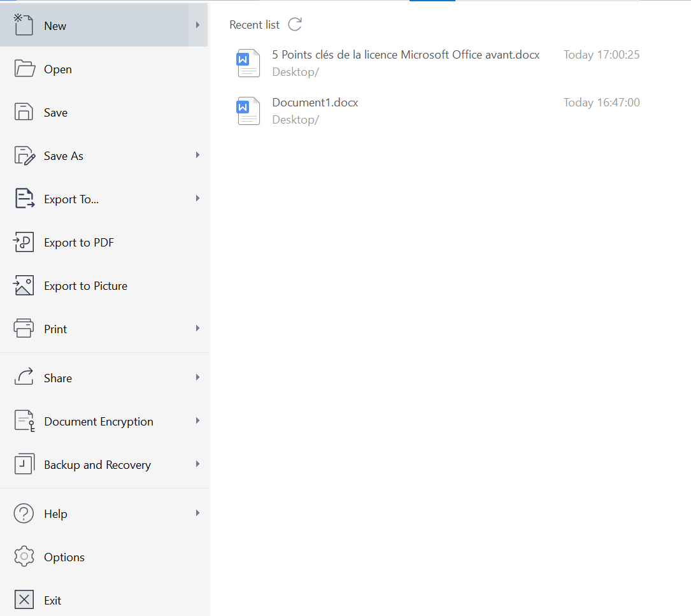This screenshot has height=616, width=691.
Task: Choose Save from the file menu
Action: (x=104, y=113)
